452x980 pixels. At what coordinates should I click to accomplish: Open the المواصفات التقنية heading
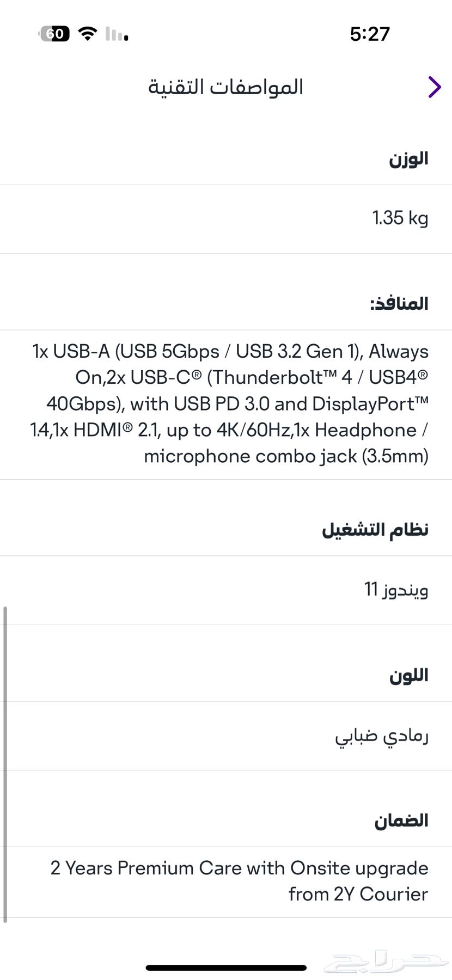tap(227, 87)
